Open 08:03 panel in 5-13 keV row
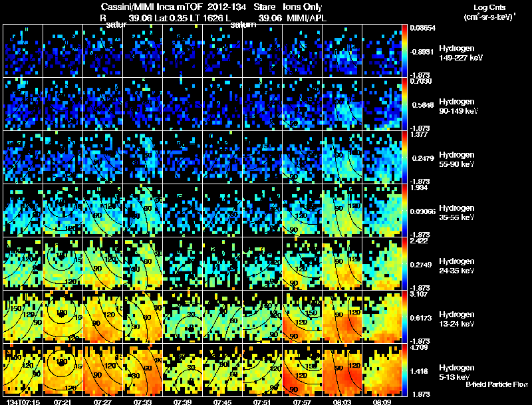Image resolution: width=532 pixels, height=405 pixels. coord(342,370)
